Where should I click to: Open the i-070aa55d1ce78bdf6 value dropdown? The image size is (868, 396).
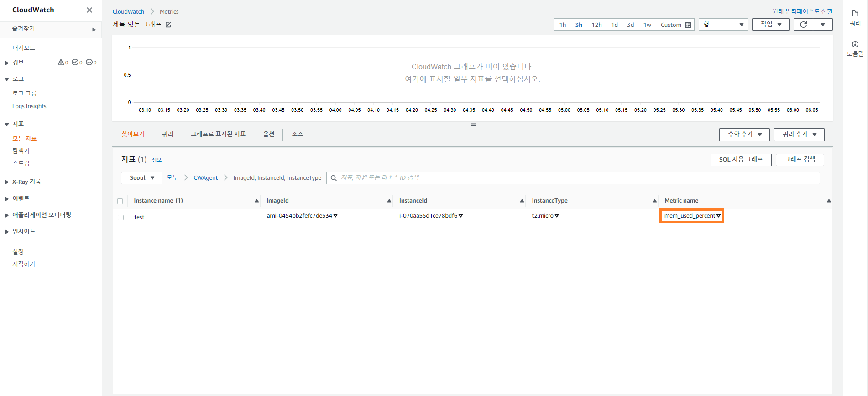460,216
